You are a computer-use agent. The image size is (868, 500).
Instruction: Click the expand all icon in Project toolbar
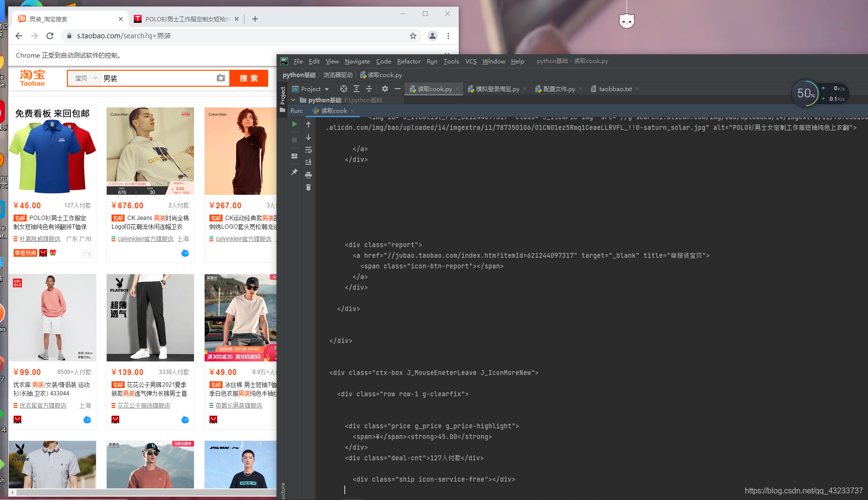356,89
